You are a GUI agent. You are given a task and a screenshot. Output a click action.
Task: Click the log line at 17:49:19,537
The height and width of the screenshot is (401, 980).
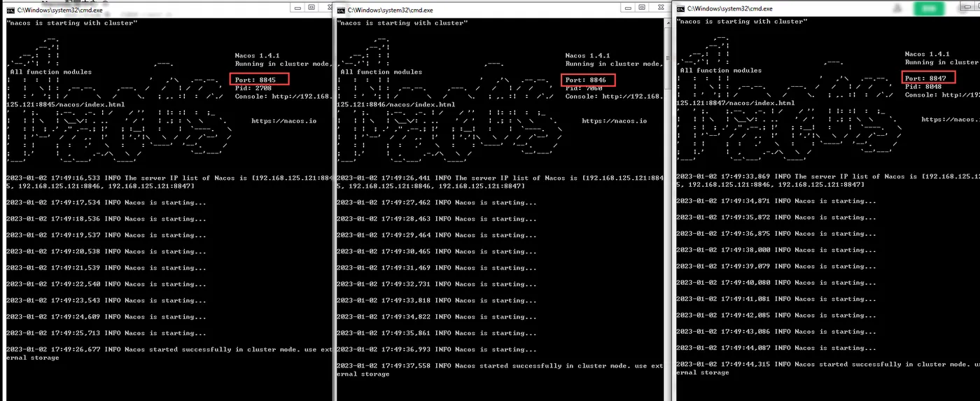point(106,235)
